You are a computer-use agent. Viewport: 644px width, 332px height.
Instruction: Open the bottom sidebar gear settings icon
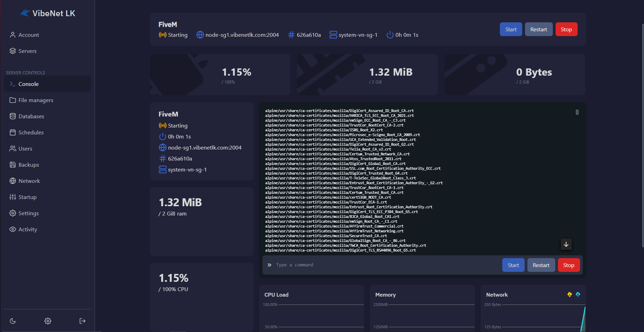(x=48, y=321)
